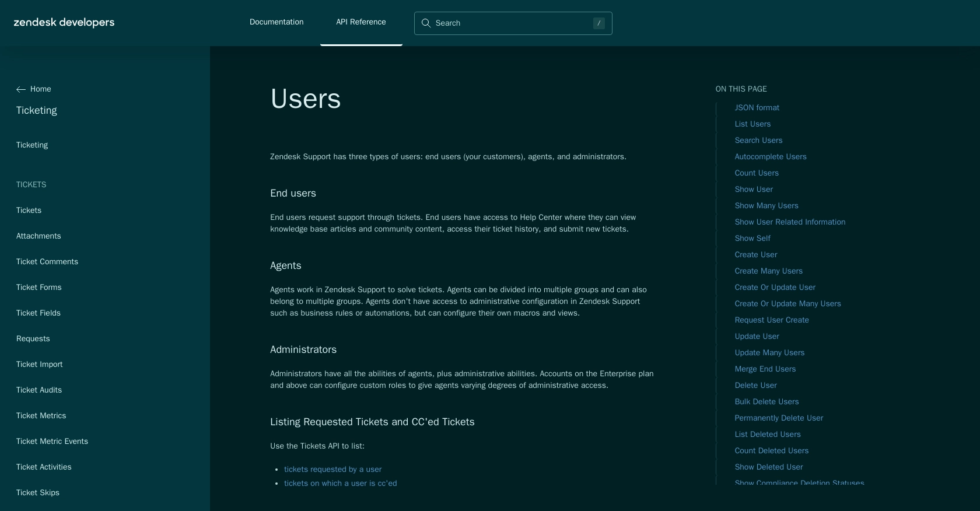Jump to Show User section

click(x=754, y=190)
